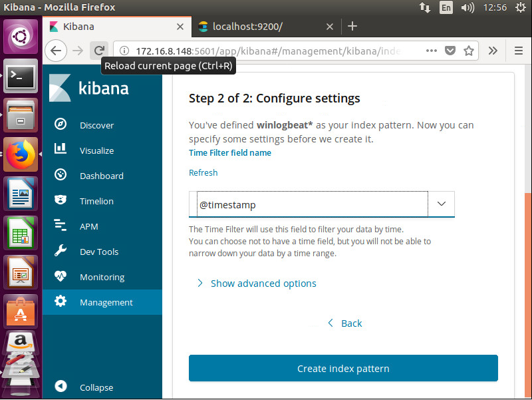The width and height of the screenshot is (532, 400).
Task: Open Timelion bear face icon
Action: (61, 200)
